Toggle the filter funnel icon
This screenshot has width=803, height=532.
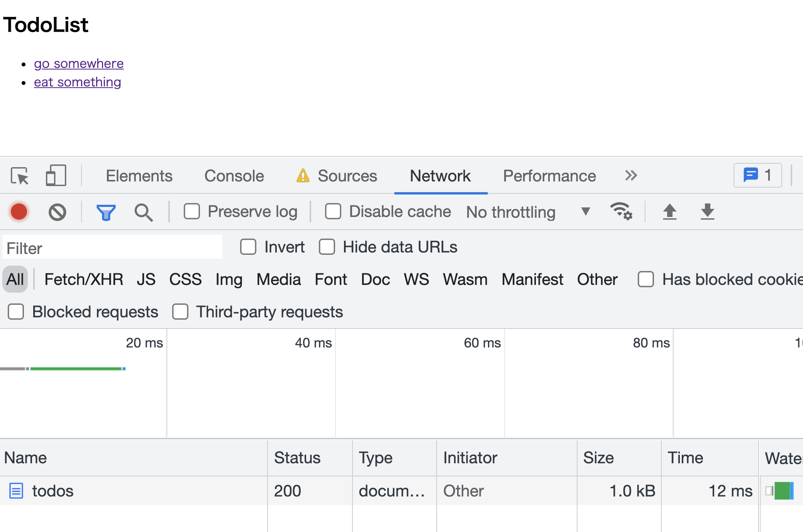pyautogui.click(x=106, y=212)
